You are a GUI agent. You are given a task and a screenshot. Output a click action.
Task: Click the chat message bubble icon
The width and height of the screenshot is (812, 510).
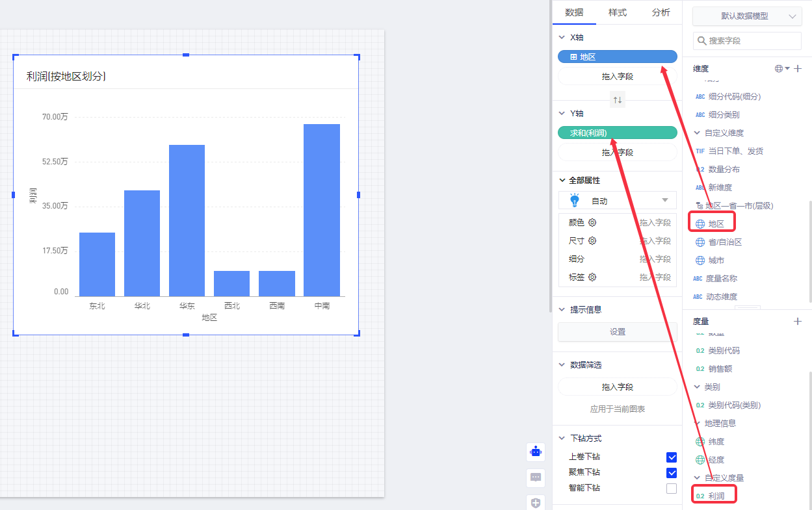(536, 478)
